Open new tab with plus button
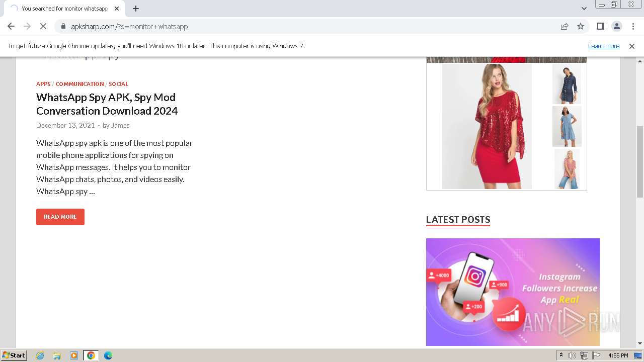Image resolution: width=644 pixels, height=362 pixels. tap(136, 9)
